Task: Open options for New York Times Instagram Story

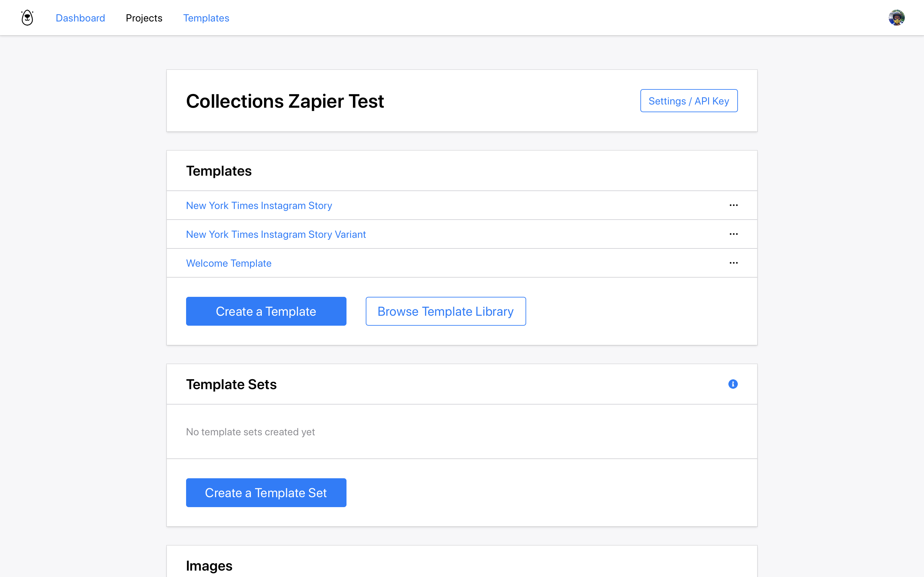Action: (733, 205)
